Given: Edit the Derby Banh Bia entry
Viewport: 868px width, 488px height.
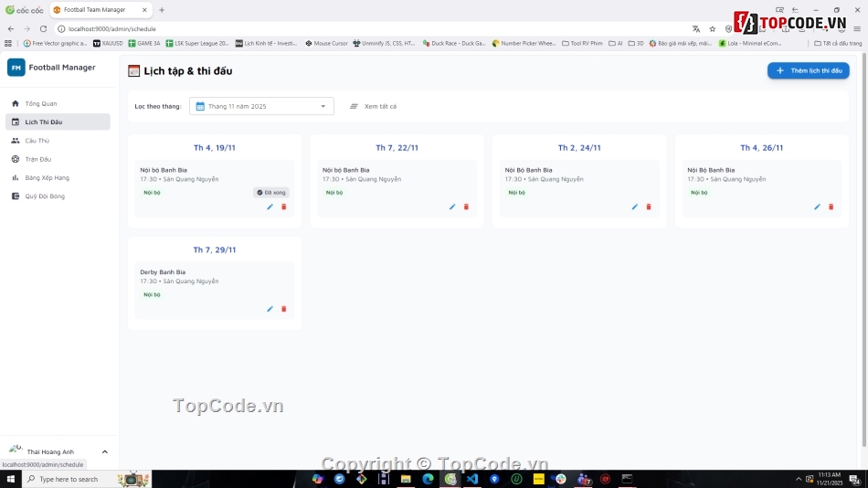Looking at the screenshot, I should tap(270, 309).
